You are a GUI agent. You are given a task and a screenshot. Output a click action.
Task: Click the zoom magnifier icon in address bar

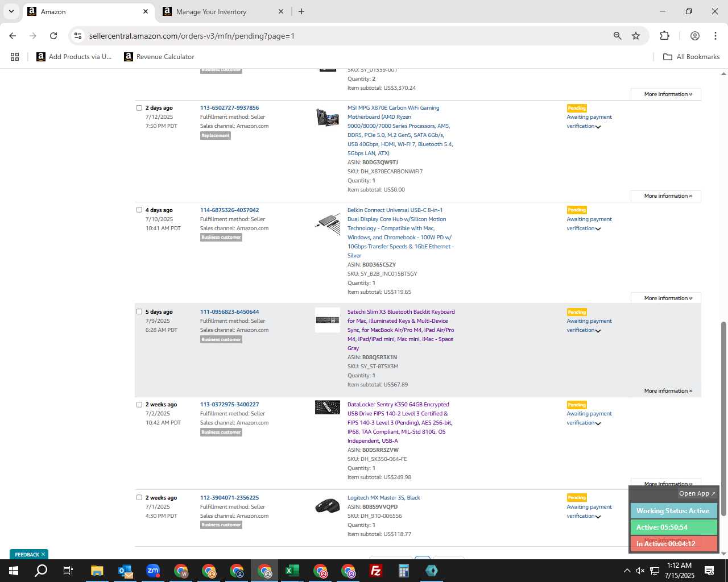(x=617, y=36)
